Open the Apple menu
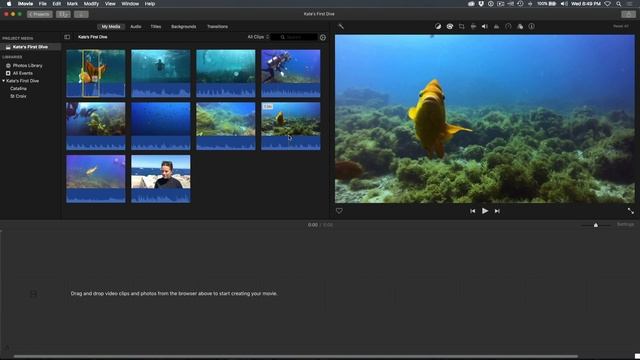The image size is (640, 360). [x=9, y=4]
